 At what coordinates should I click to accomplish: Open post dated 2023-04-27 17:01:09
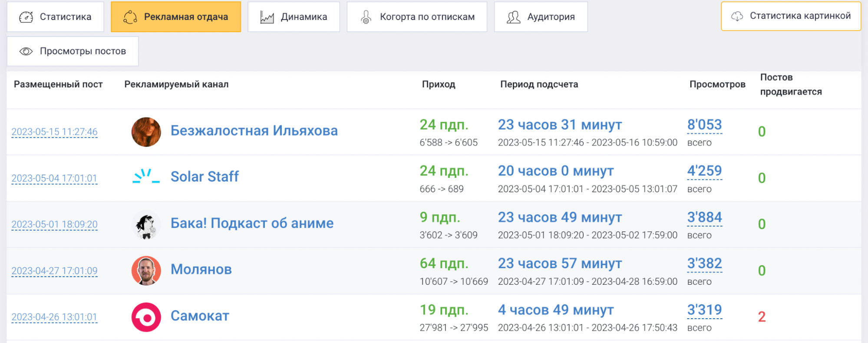pos(54,271)
